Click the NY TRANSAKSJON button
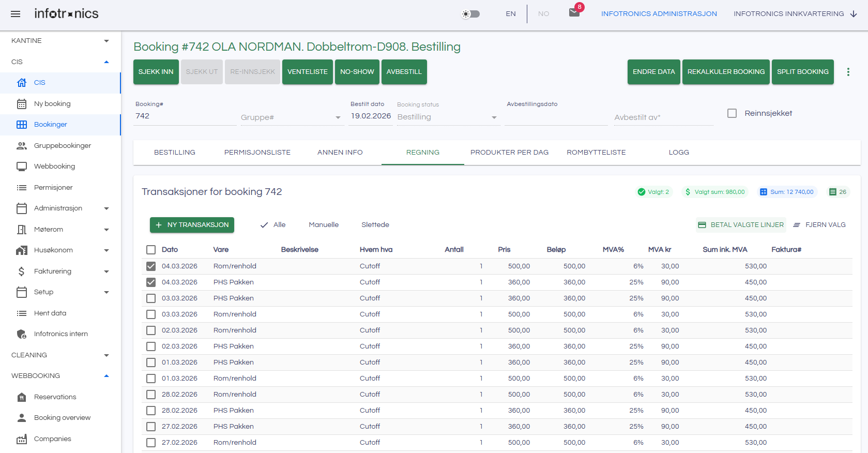The width and height of the screenshot is (868, 453). (192, 225)
